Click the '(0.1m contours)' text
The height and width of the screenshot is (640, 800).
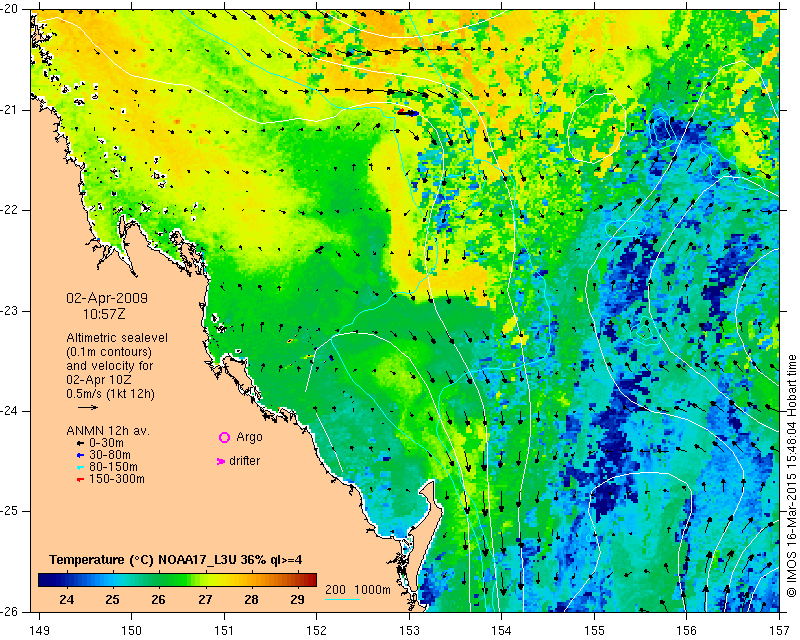(x=109, y=352)
